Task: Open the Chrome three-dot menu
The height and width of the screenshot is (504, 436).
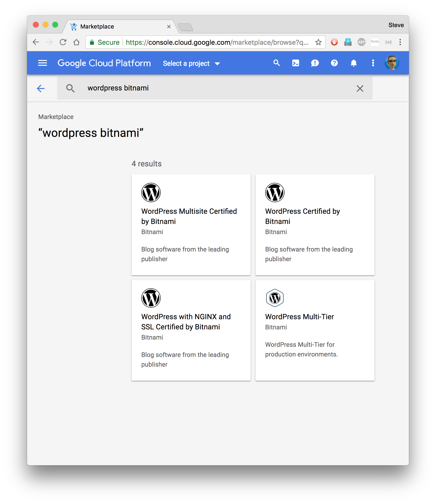Action: click(x=400, y=42)
